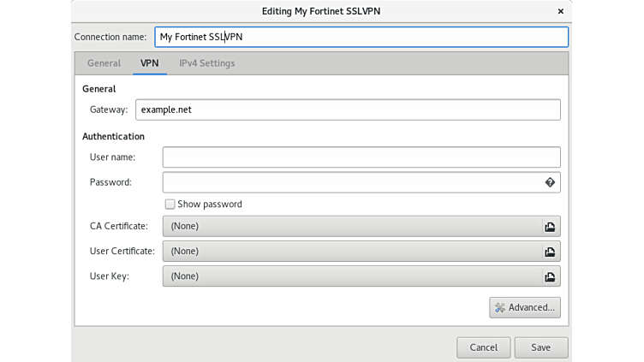644x362 pixels.
Task: Close the Editing My Fortinet SSLVPN window
Action: [x=561, y=11]
